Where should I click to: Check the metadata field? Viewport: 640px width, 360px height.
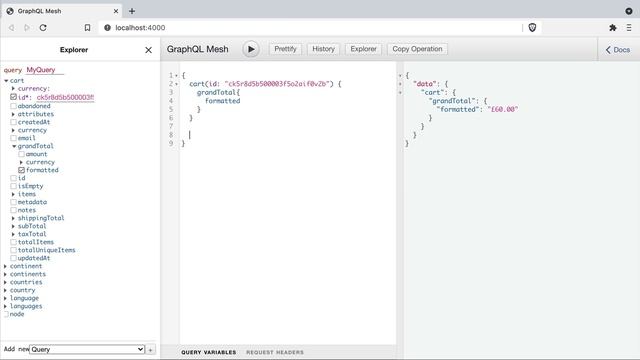(13, 202)
